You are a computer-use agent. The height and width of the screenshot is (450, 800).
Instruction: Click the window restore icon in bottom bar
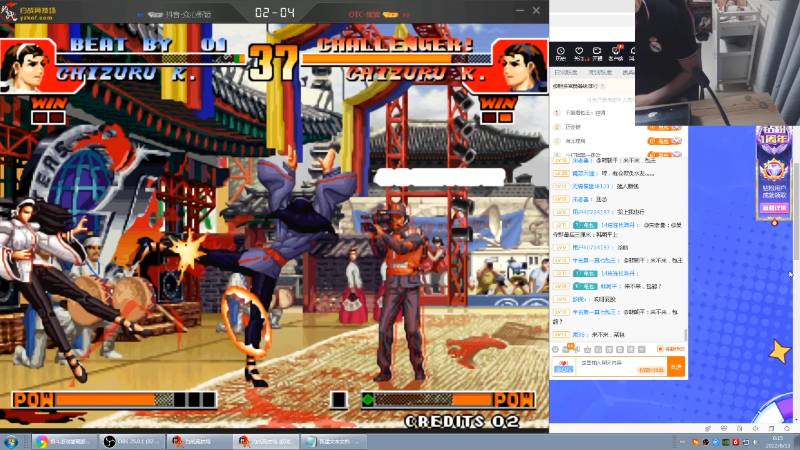click(771, 429)
